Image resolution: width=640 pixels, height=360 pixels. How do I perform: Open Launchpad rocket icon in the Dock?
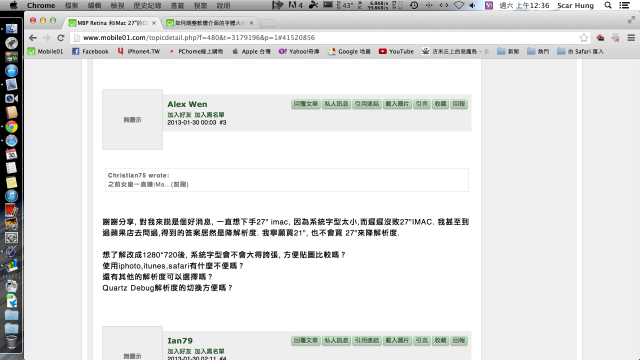(11, 42)
